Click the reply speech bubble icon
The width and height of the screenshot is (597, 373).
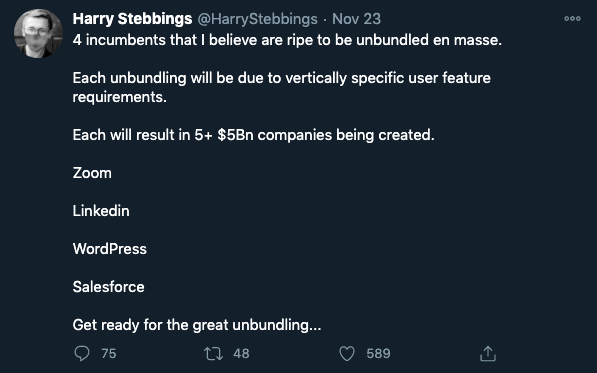(81, 353)
